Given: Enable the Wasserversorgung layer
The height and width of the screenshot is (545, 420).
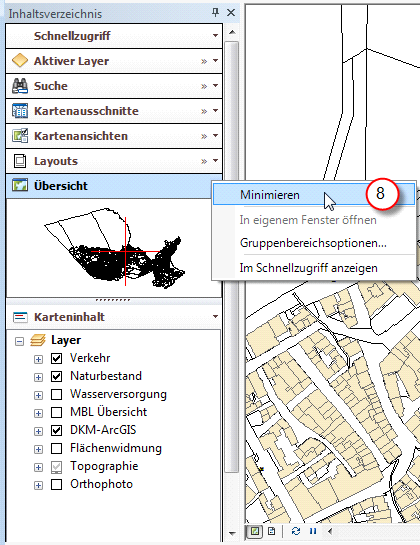Looking at the screenshot, I should tap(56, 394).
